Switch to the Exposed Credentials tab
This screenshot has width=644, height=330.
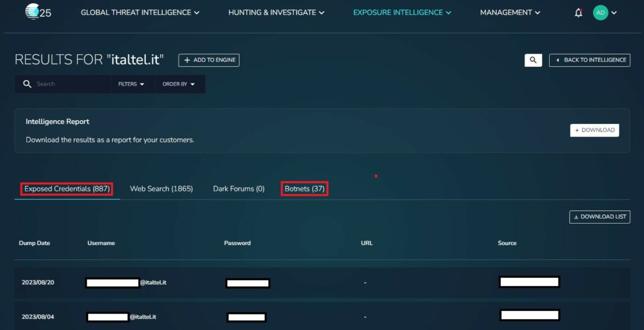tap(67, 189)
